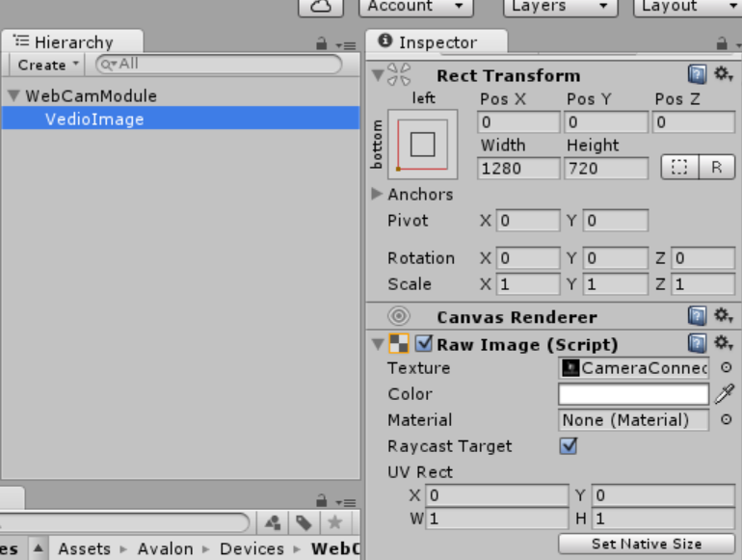Screen dimensions: 742x560
Task: Open Raw Image help reference
Action: tap(697, 344)
